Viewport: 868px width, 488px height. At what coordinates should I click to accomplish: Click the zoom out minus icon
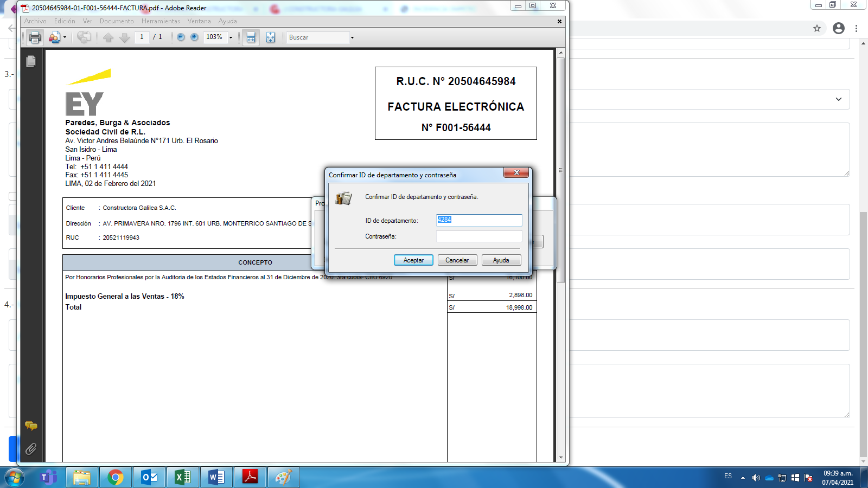tap(181, 37)
